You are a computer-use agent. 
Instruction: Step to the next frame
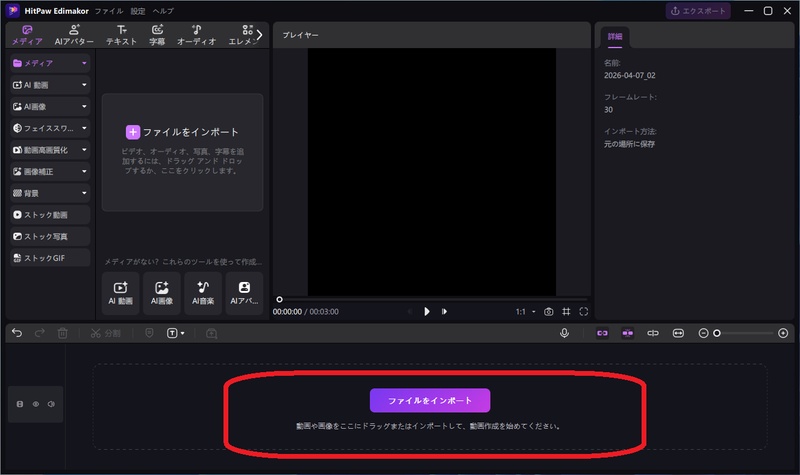click(444, 311)
